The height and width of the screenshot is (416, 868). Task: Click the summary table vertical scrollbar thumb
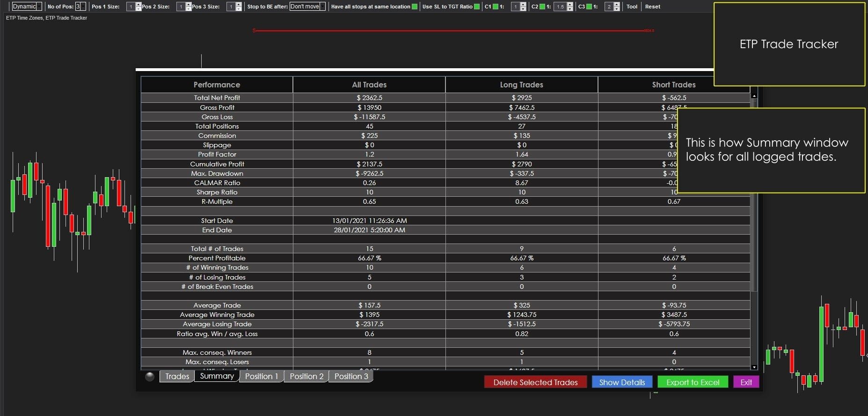click(754, 195)
